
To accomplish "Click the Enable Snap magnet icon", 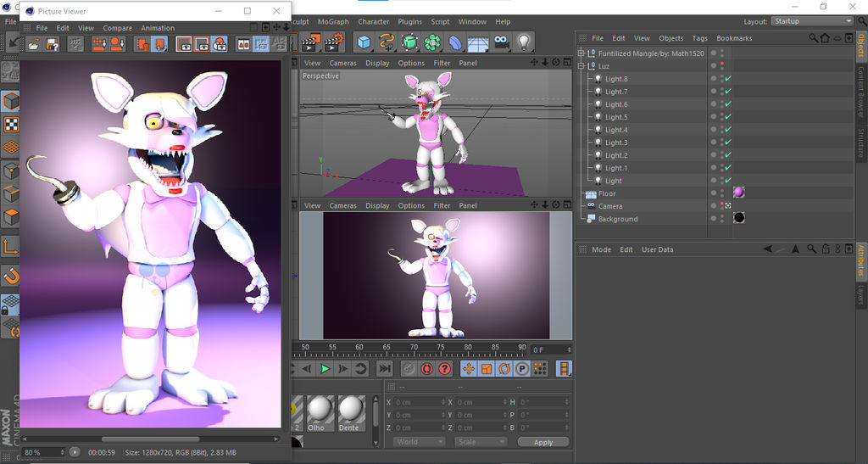I will tap(10, 275).
